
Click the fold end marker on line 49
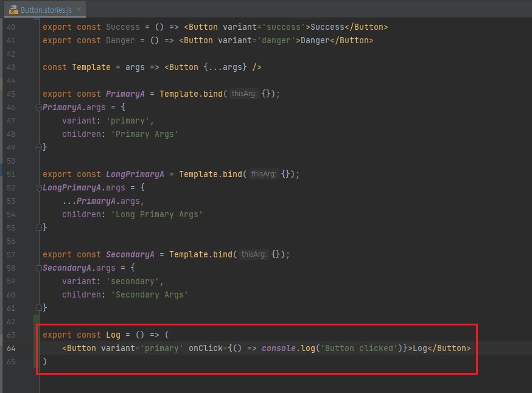click(39, 147)
